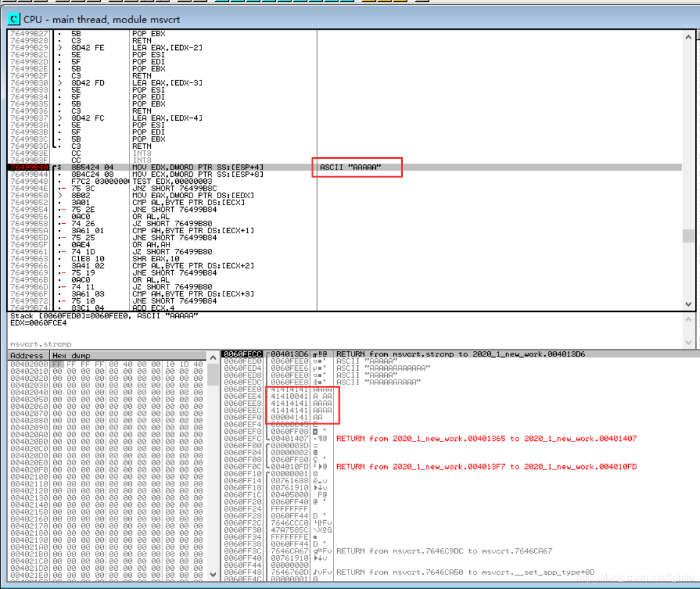This screenshot has width=700, height=589.
Task: Select stack value 00401407
Action: point(289,439)
